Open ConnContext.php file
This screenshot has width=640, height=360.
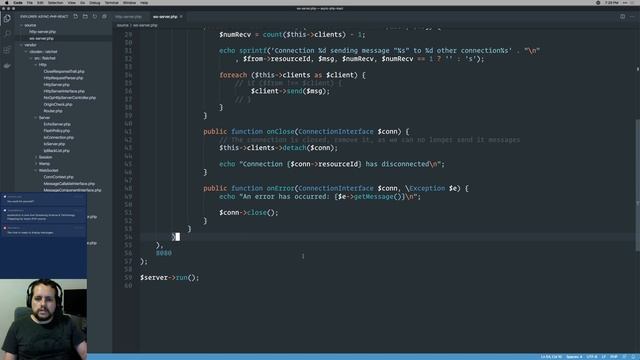58,177
